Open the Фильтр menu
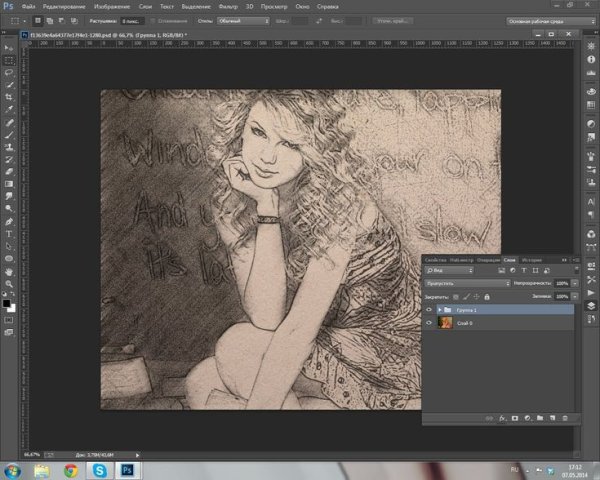 coord(230,6)
